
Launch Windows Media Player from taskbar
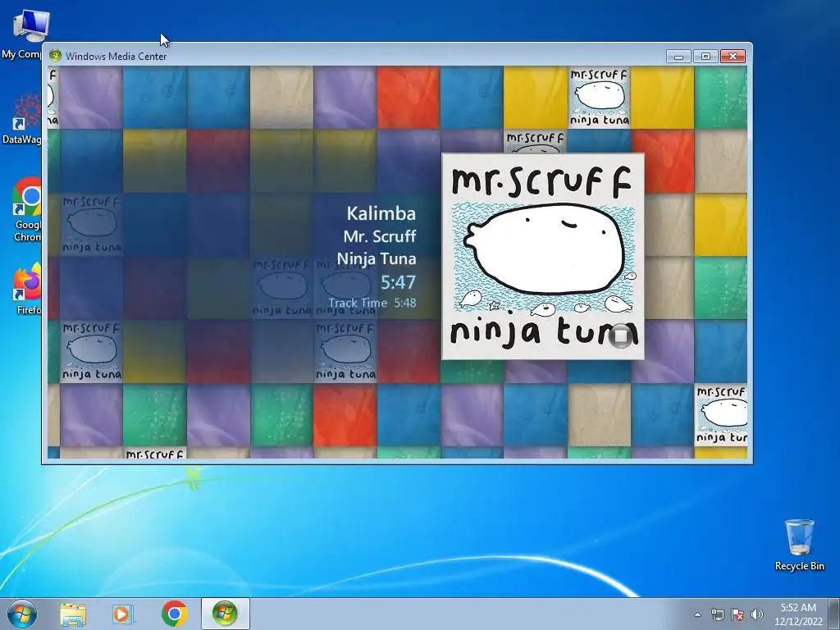[x=122, y=614]
